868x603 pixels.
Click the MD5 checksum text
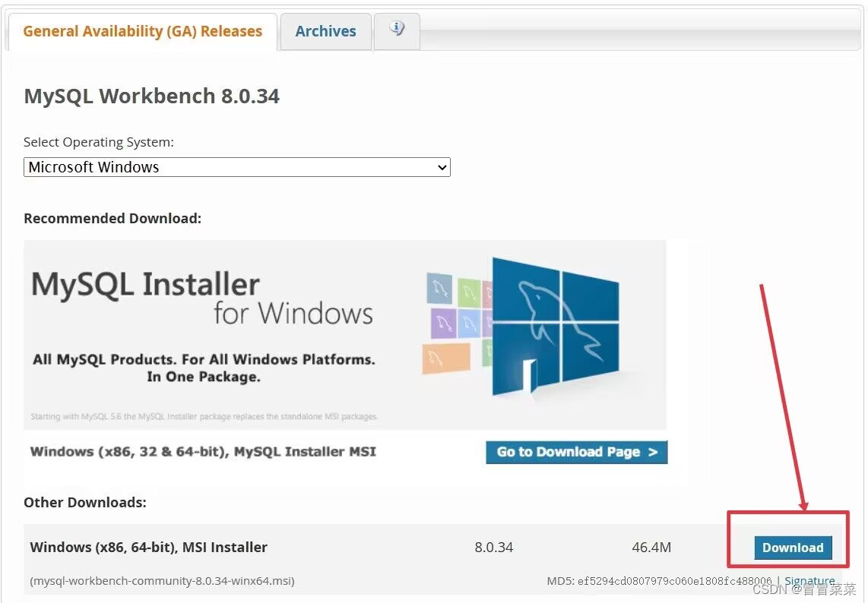click(x=659, y=581)
